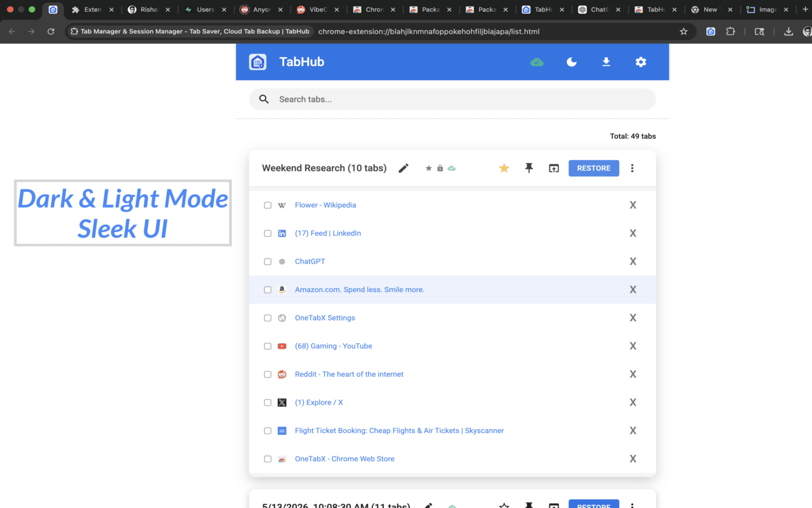812x508 pixels.
Task: Check the ChatGPT row checkbox
Action: (x=268, y=262)
